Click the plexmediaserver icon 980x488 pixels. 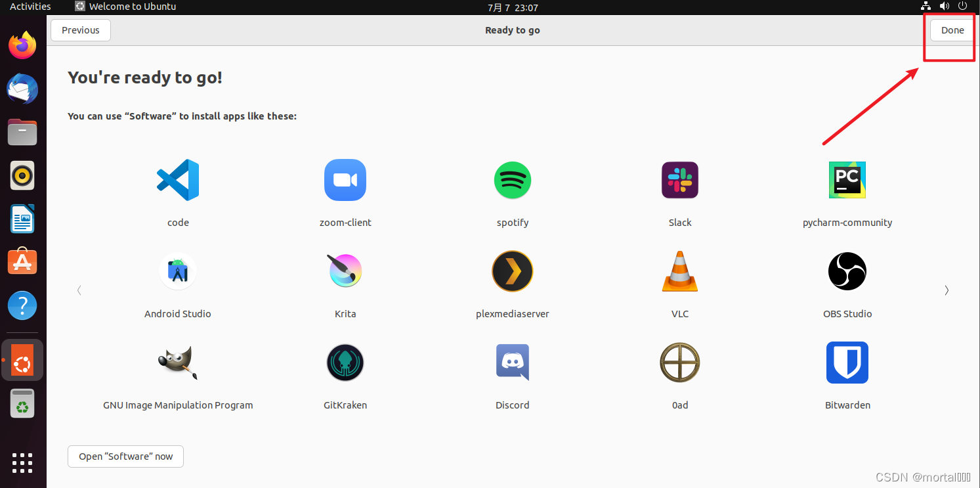pyautogui.click(x=513, y=271)
